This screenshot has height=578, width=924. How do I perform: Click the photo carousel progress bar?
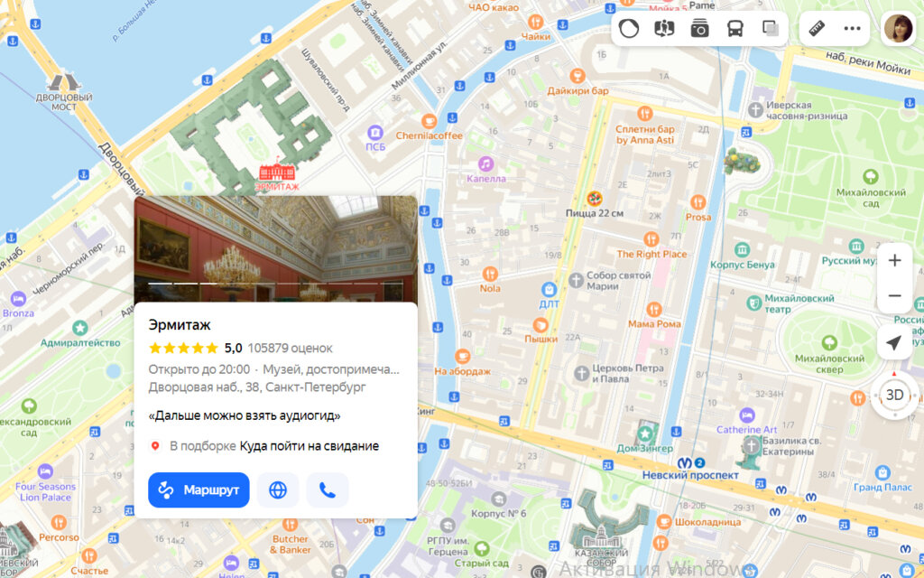coord(275,283)
